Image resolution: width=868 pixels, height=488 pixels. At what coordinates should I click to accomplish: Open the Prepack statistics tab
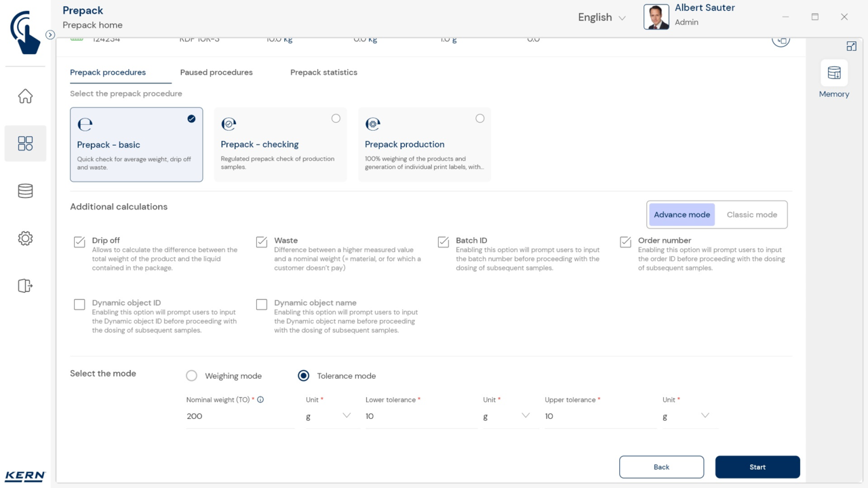click(x=323, y=73)
